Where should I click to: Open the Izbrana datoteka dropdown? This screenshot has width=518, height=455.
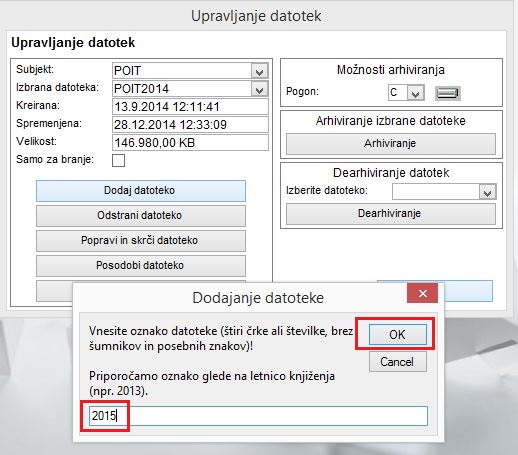[x=260, y=89]
